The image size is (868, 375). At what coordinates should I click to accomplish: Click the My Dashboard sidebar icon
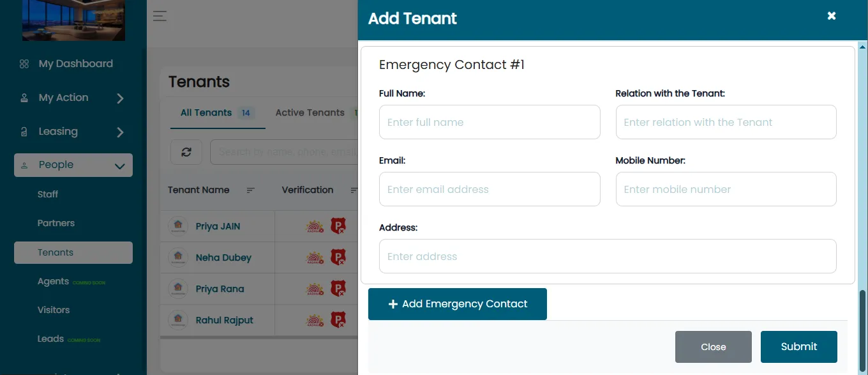tap(24, 64)
